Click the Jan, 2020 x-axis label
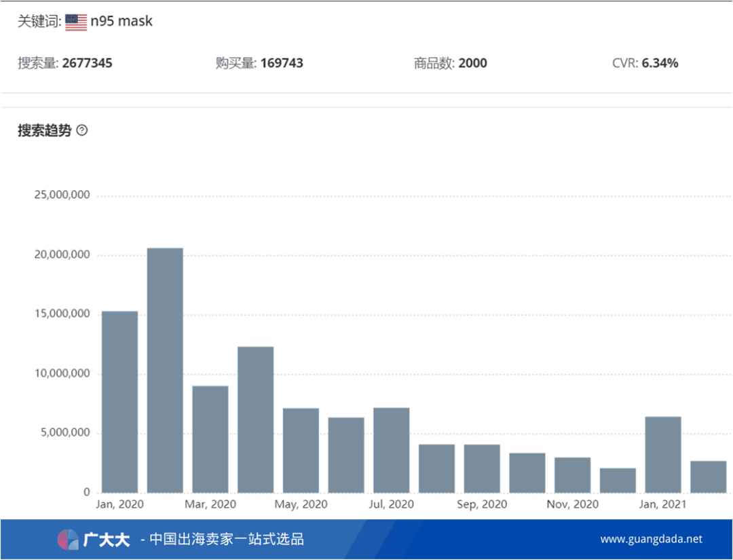Screen dimensions: 733x560 (119, 505)
